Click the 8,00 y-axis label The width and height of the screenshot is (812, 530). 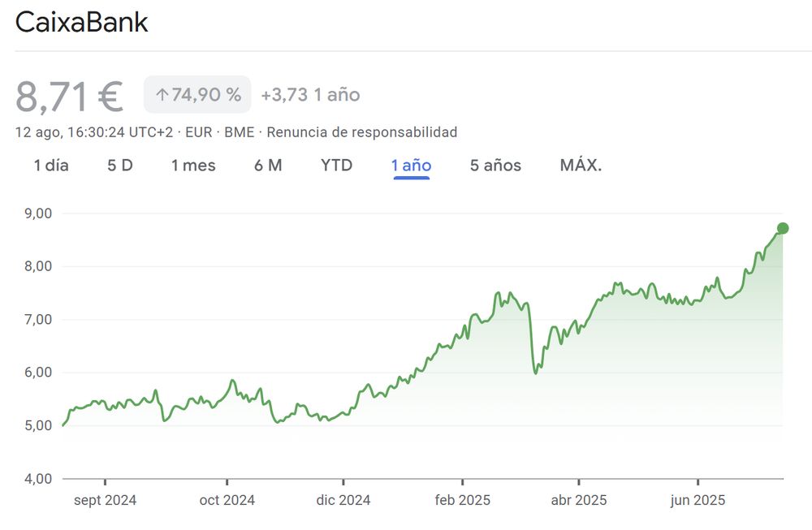(x=38, y=266)
